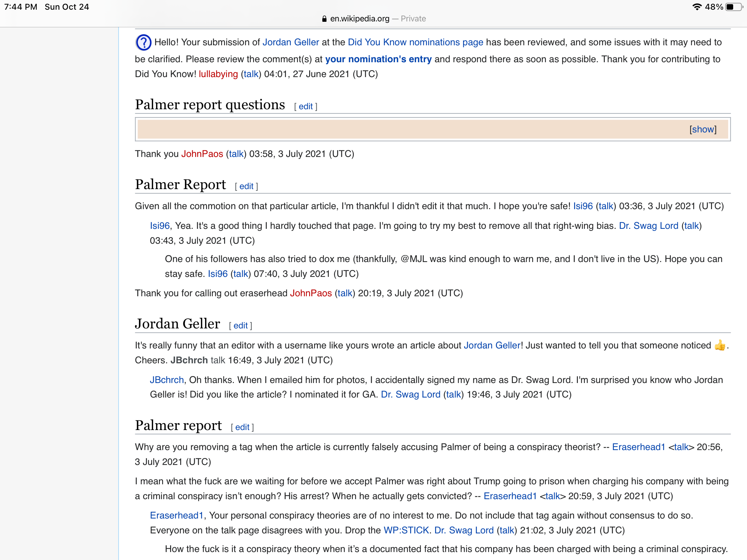Open the WP:STICK policy link
The width and height of the screenshot is (747, 560).
pyautogui.click(x=406, y=530)
